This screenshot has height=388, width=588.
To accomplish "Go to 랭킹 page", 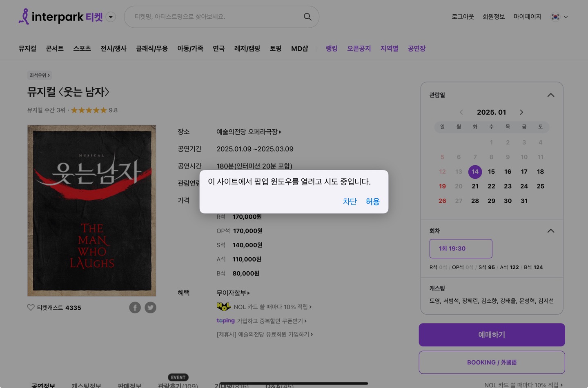I will point(332,49).
